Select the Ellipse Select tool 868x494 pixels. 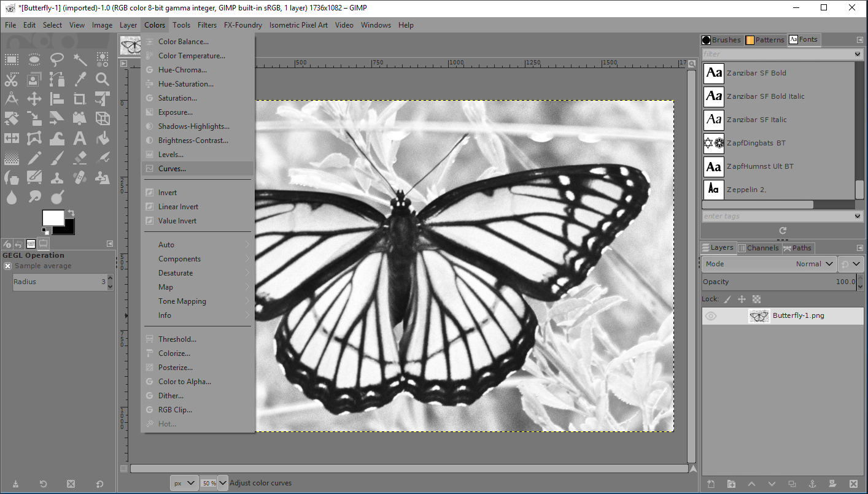pos(34,60)
